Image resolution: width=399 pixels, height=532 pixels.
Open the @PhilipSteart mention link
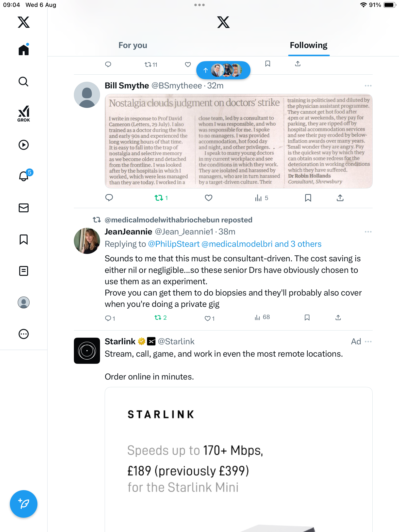(174, 244)
